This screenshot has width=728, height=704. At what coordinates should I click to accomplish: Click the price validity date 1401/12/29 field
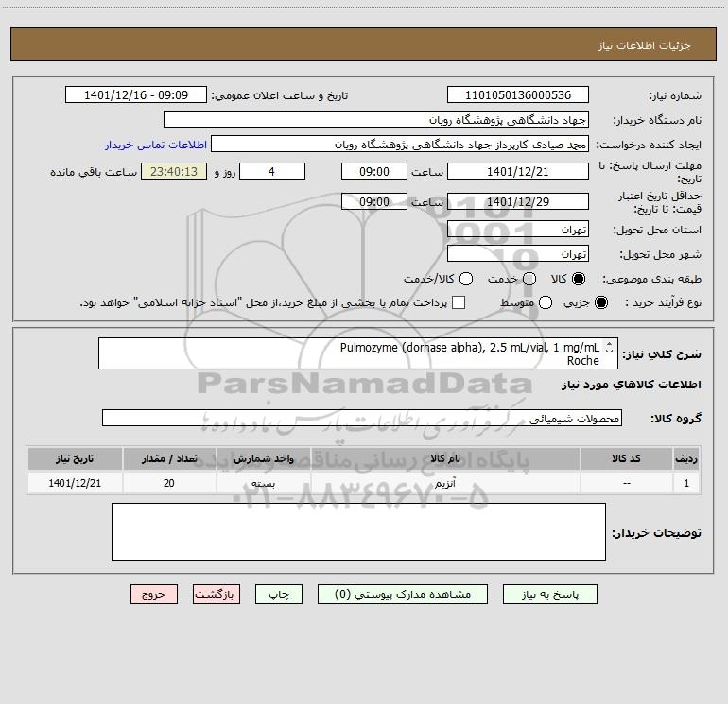coord(518,201)
